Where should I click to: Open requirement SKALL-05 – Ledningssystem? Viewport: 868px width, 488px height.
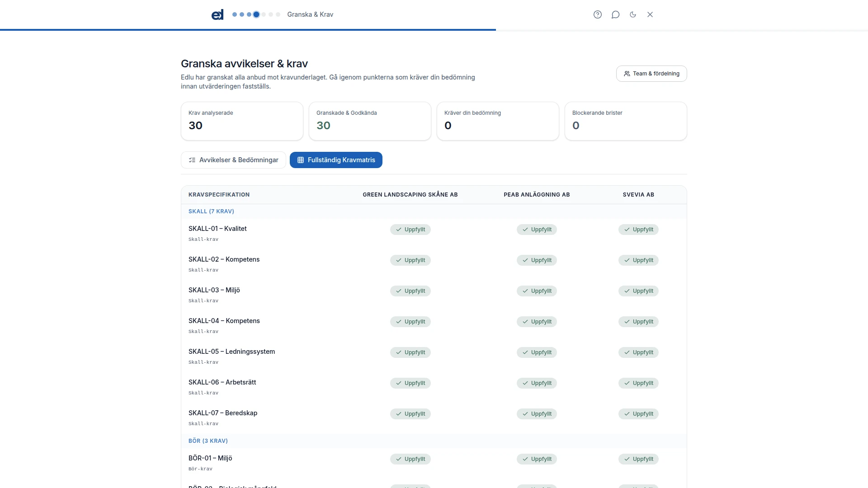(231, 352)
